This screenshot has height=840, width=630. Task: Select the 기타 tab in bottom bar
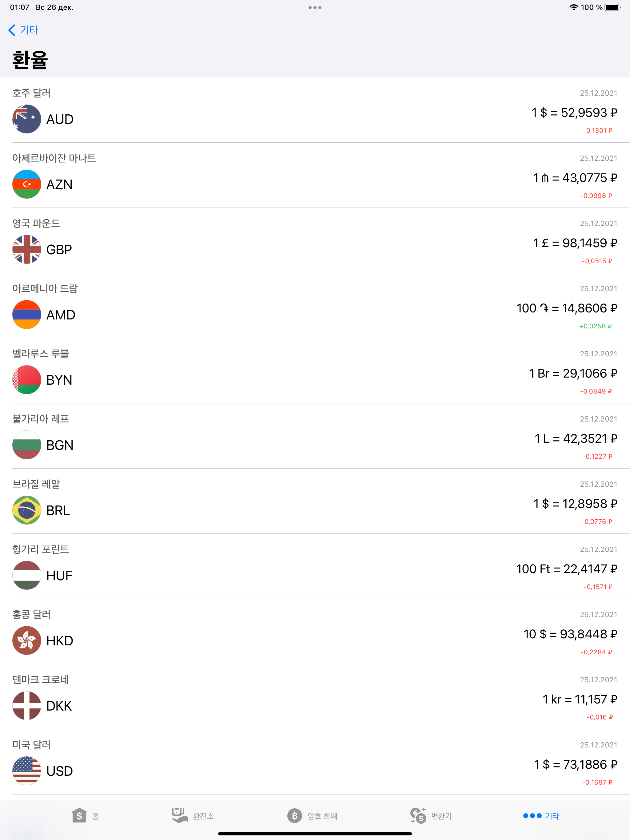[x=541, y=815]
